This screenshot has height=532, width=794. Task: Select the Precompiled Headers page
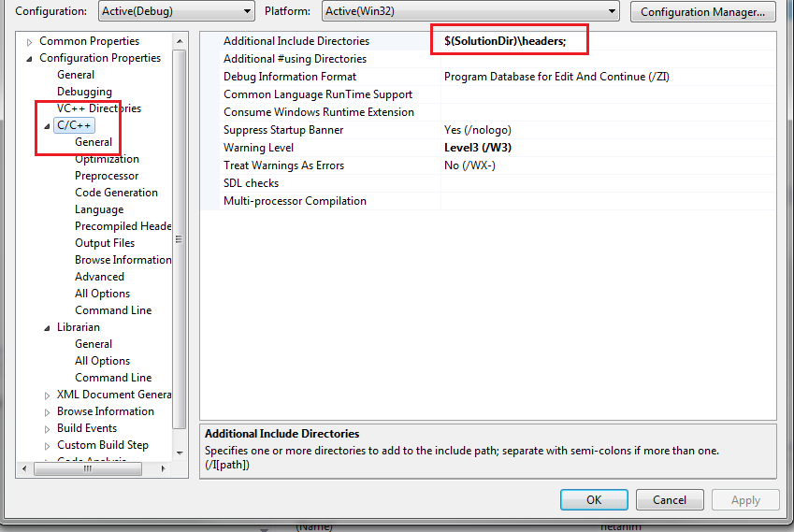pos(123,226)
